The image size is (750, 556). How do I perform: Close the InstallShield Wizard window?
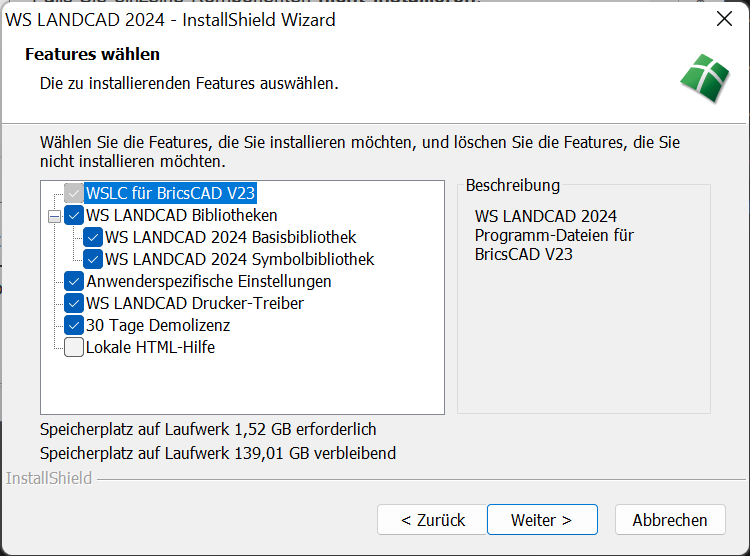(724, 18)
